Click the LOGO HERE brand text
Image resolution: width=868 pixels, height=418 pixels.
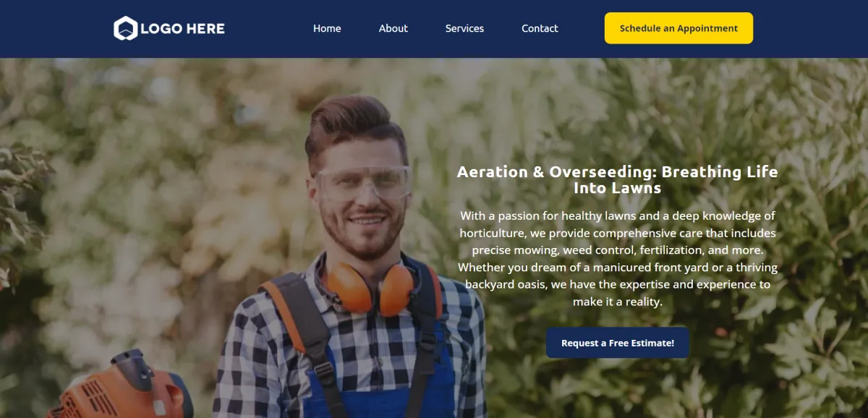pos(182,29)
